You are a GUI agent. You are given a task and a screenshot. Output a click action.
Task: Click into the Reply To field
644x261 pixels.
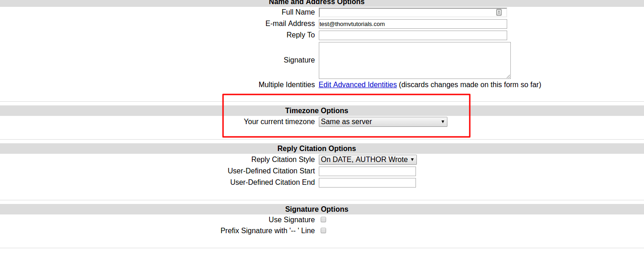click(413, 35)
